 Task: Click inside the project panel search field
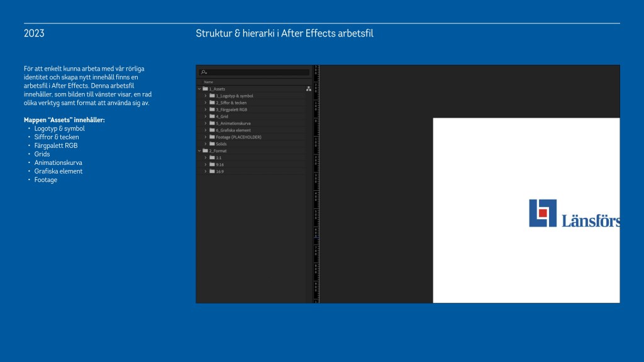[x=258, y=72]
